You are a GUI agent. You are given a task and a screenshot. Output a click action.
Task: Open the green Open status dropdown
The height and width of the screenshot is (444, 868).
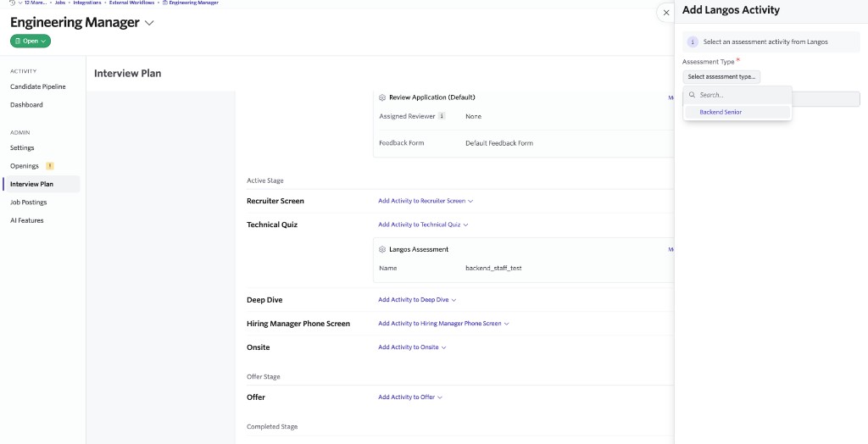click(31, 41)
